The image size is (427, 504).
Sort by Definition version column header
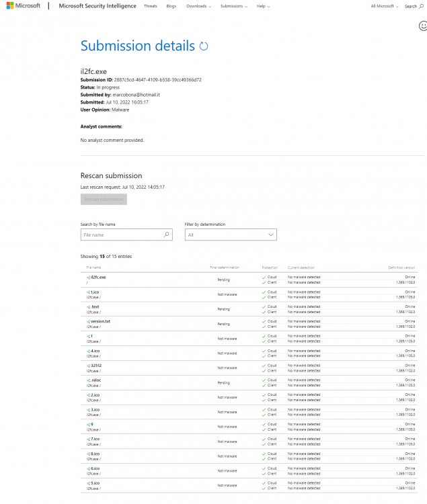[401, 267]
